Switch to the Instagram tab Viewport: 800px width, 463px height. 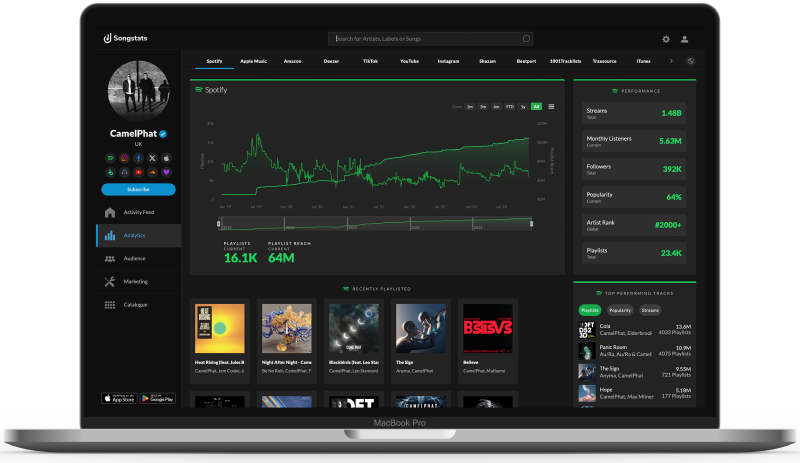tap(448, 61)
